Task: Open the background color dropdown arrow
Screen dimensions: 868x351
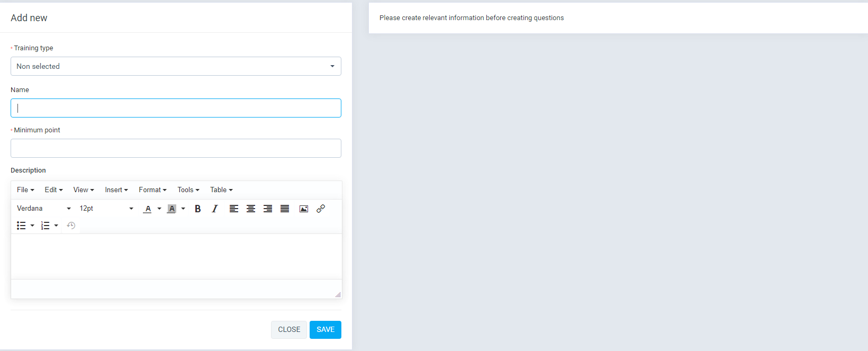Action: pos(183,209)
